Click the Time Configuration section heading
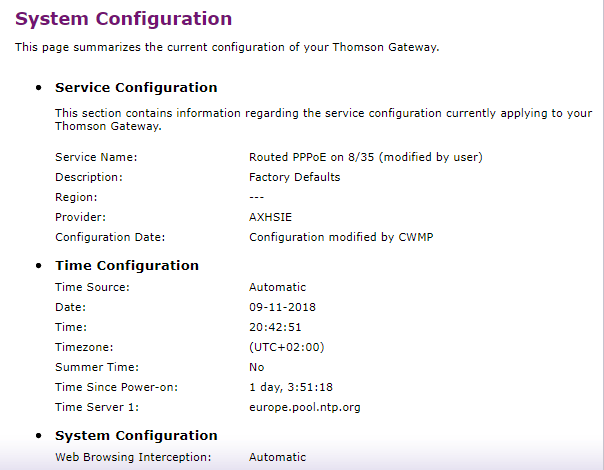Image resolution: width=604 pixels, height=470 pixels. click(127, 265)
